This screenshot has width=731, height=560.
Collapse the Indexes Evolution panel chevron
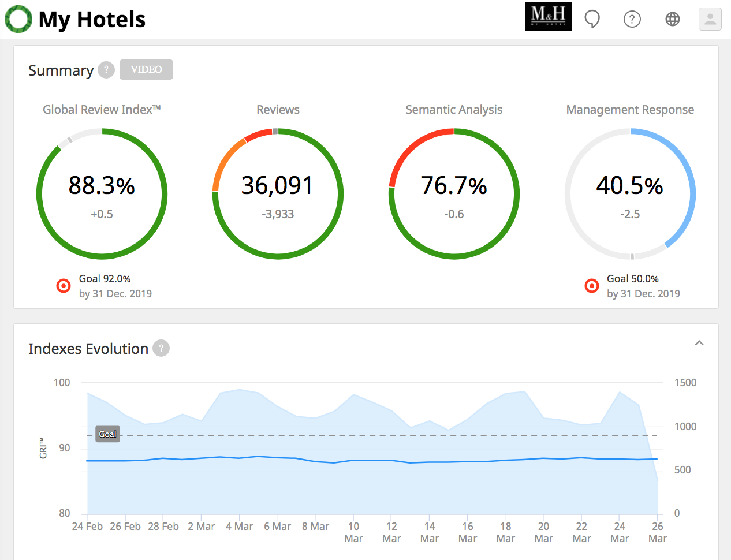[x=699, y=343]
